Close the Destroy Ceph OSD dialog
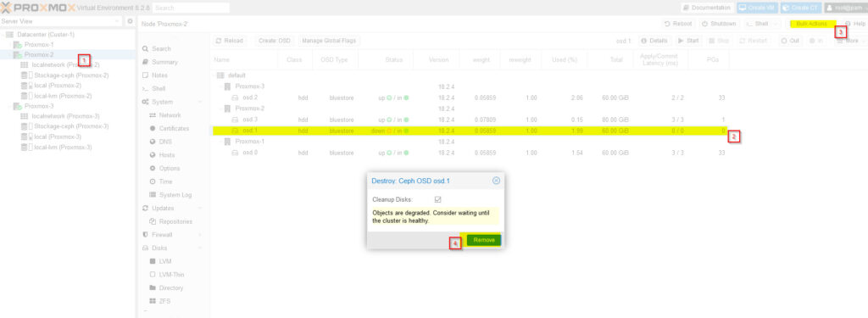868x318 pixels. tap(496, 181)
